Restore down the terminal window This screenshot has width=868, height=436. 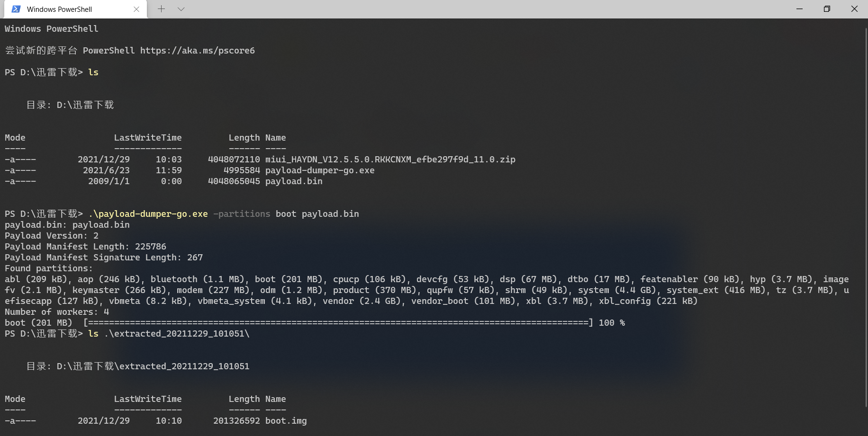827,9
